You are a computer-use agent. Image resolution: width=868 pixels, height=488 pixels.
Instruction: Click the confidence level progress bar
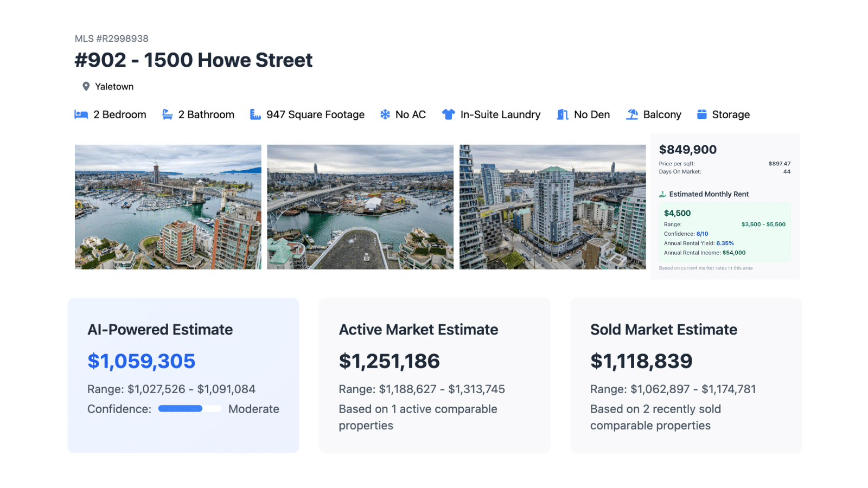[189, 409]
